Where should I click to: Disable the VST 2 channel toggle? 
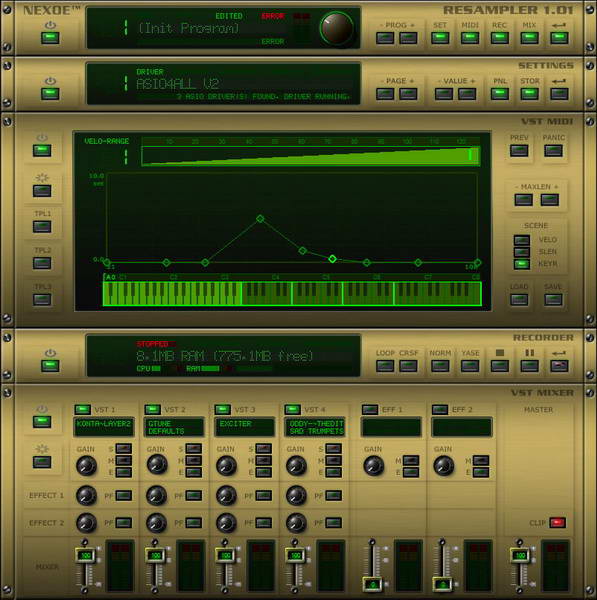152,410
